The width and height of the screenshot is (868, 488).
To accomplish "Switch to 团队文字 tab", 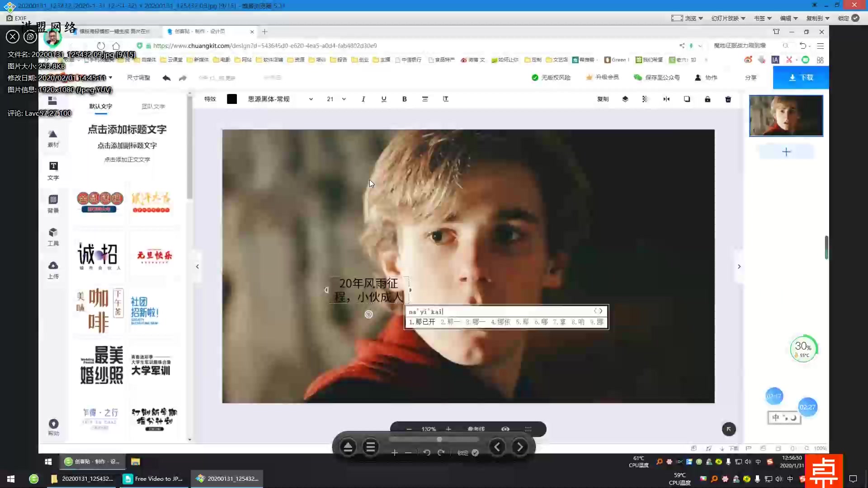I will [x=153, y=106].
